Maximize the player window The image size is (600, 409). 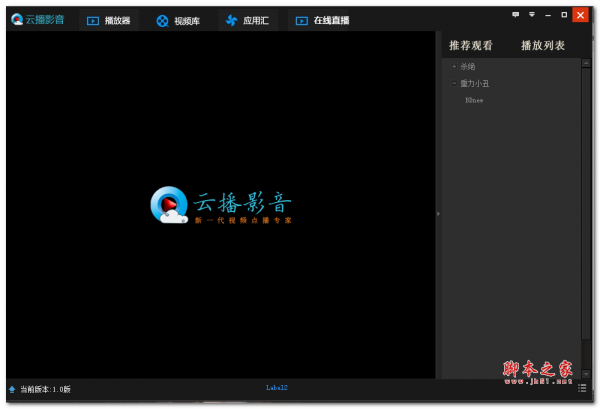point(563,14)
